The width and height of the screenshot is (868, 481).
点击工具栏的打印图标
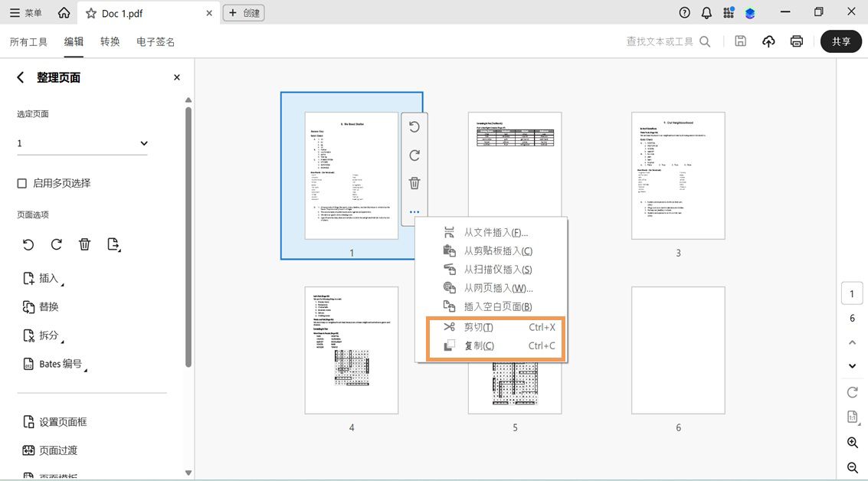coord(796,41)
